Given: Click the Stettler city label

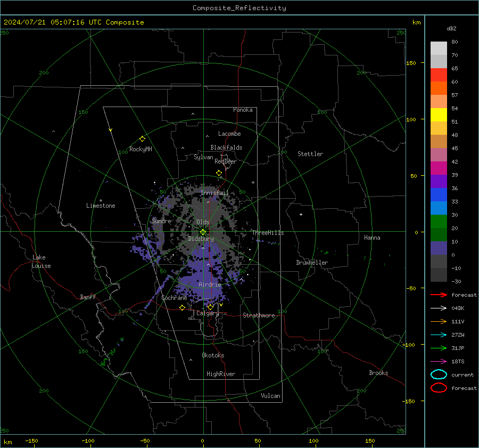Looking at the screenshot, I should click(x=310, y=154).
